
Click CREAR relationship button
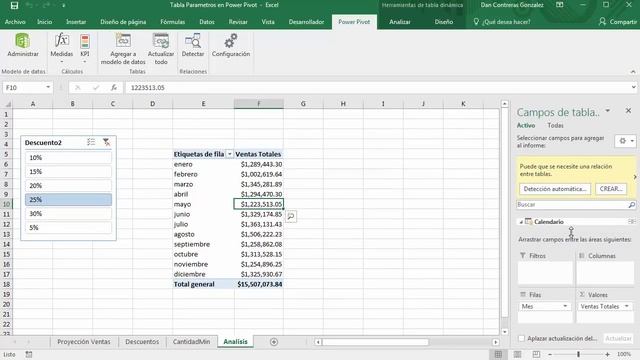tap(611, 189)
